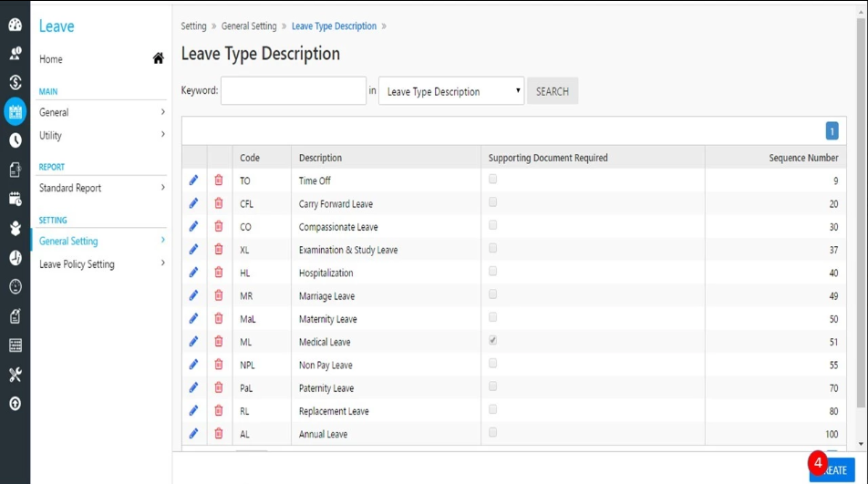Tick the Maternity Leave supporting document checkbox

pyautogui.click(x=493, y=317)
